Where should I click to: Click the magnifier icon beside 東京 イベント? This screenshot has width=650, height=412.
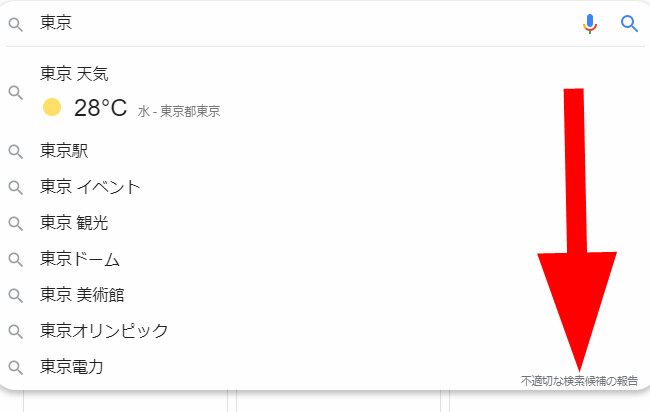coord(15,187)
